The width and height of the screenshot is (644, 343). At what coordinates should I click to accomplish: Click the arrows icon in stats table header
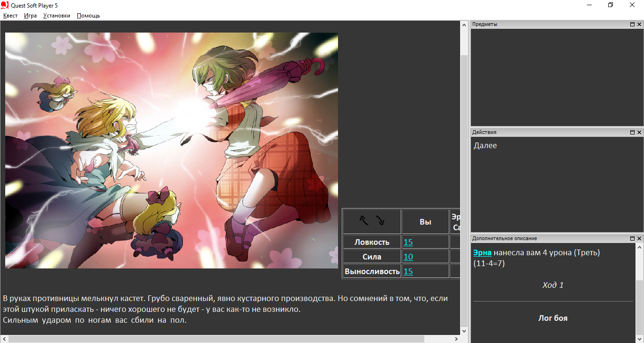(372, 221)
